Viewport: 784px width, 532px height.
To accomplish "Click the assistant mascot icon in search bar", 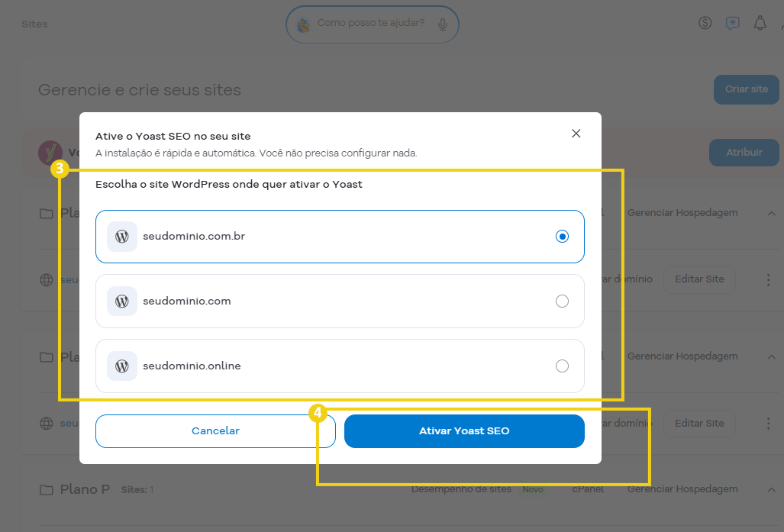I will (x=304, y=24).
